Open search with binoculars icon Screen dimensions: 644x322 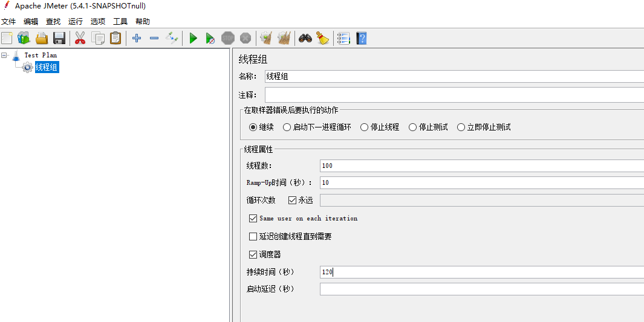click(x=305, y=39)
